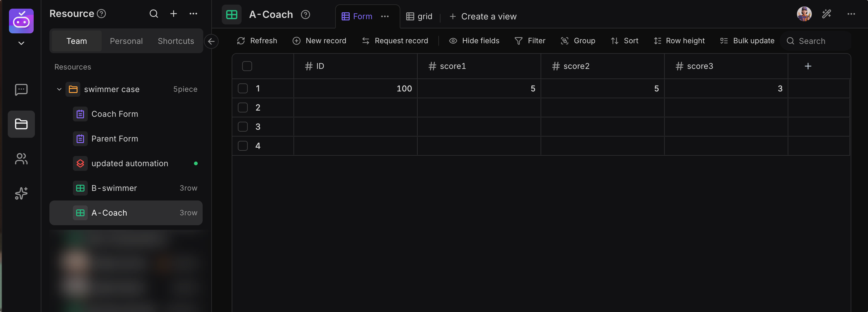The image size is (868, 312).
Task: Click the AI sparkle icon in sidebar
Action: pyautogui.click(x=21, y=193)
